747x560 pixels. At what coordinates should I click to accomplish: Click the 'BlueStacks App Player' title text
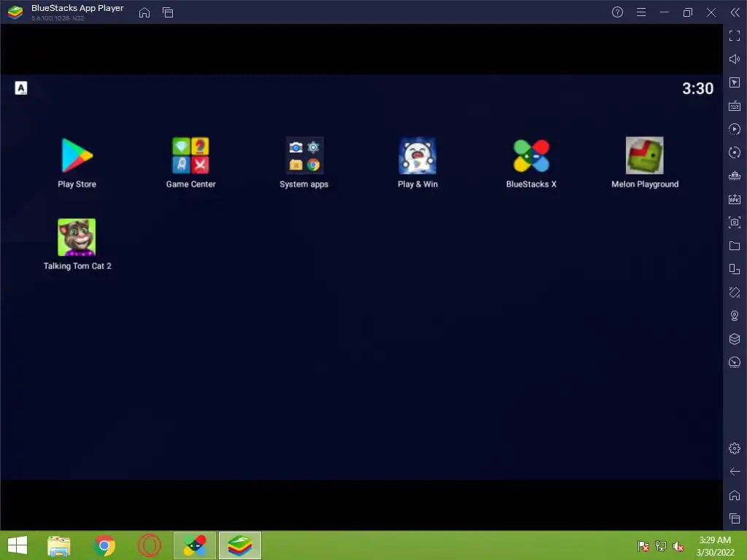[77, 8]
